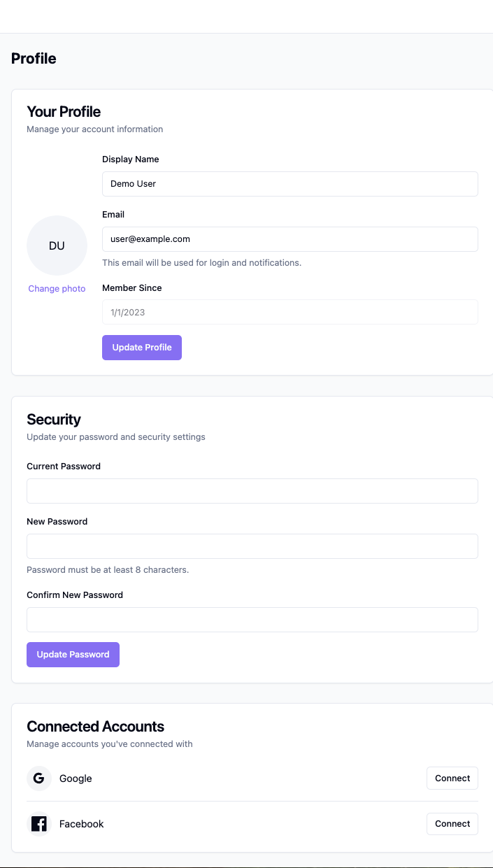Click into the Email input field
Image resolution: width=493 pixels, height=868 pixels.
pos(290,239)
